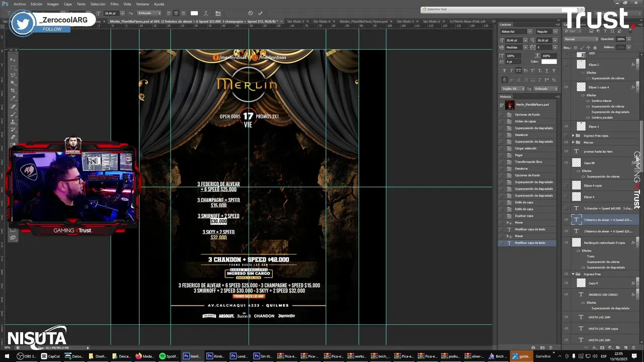Open the Character panel language dropdown
The height and width of the screenshot is (362, 644).
click(x=513, y=89)
